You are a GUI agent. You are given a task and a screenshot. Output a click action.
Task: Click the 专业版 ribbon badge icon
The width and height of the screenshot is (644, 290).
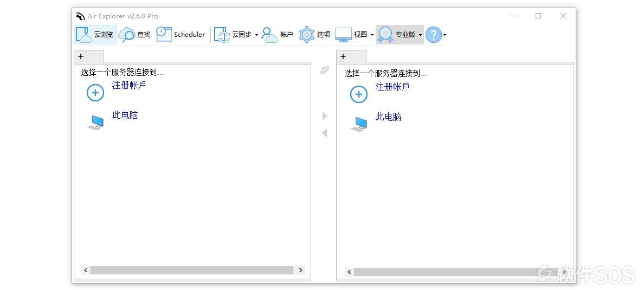click(385, 35)
